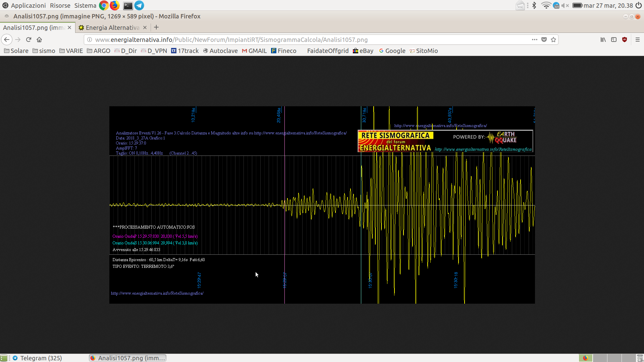The width and height of the screenshot is (644, 362).
Task: Open the VARIE bookmarks folder
Action: [x=71, y=51]
